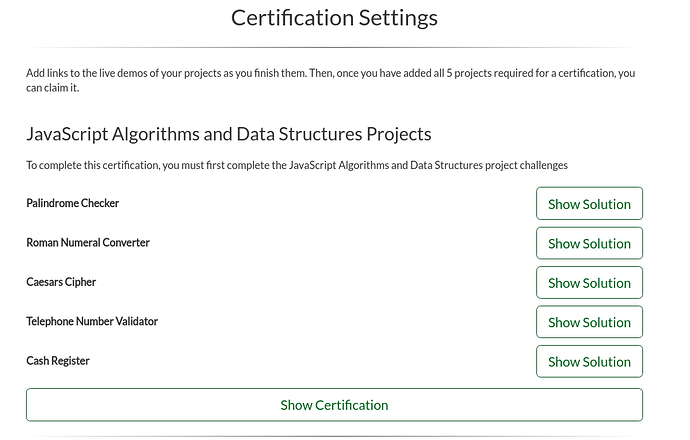Screen dimensions: 690x440
Task: Show solution for Roman Numeral Converter
Action: (589, 243)
